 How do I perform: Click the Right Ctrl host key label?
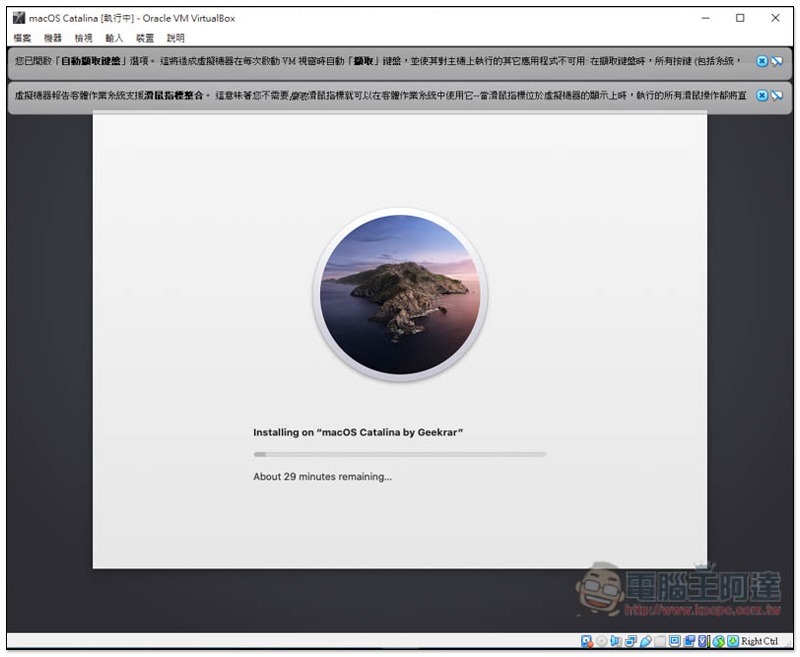[x=759, y=641]
